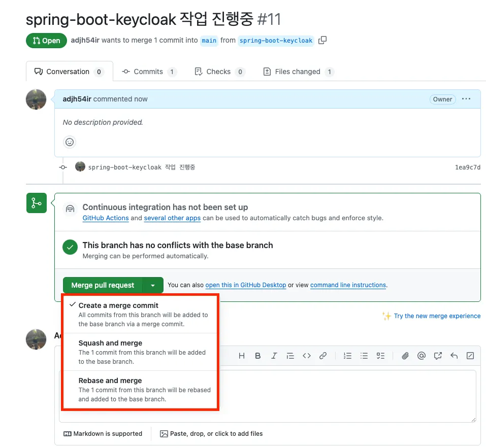
Task: Choose the Squash and merge option
Action: pos(140,352)
